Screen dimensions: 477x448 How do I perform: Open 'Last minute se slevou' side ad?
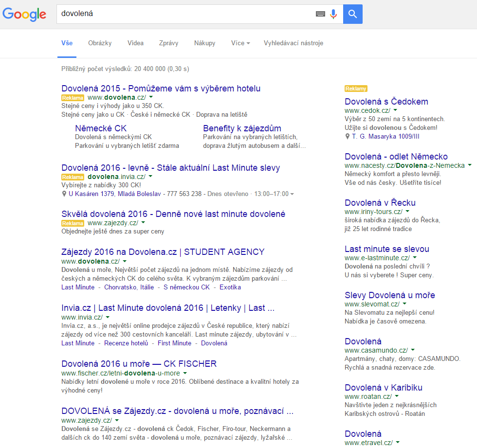click(x=387, y=249)
